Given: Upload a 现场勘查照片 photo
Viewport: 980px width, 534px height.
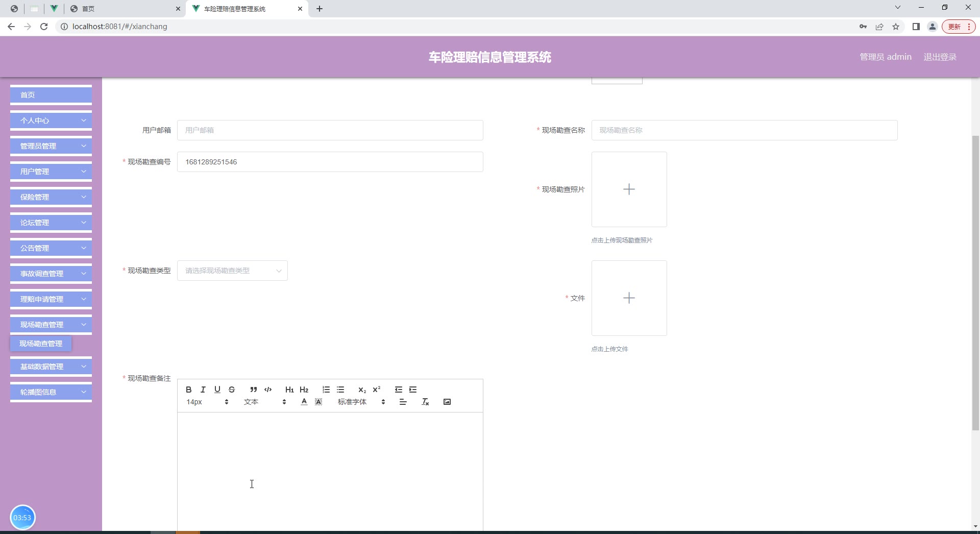Looking at the screenshot, I should coord(629,189).
